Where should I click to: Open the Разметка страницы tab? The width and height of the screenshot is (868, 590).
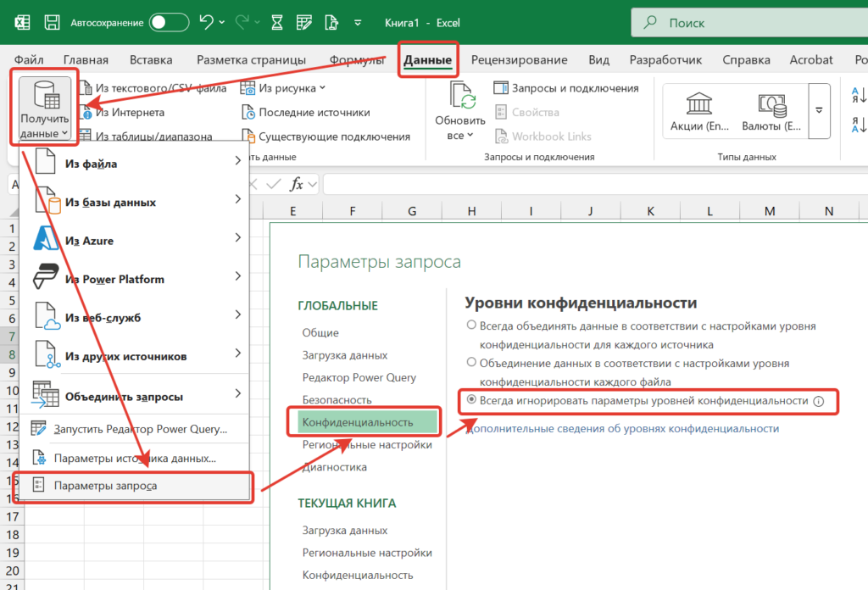coord(251,60)
